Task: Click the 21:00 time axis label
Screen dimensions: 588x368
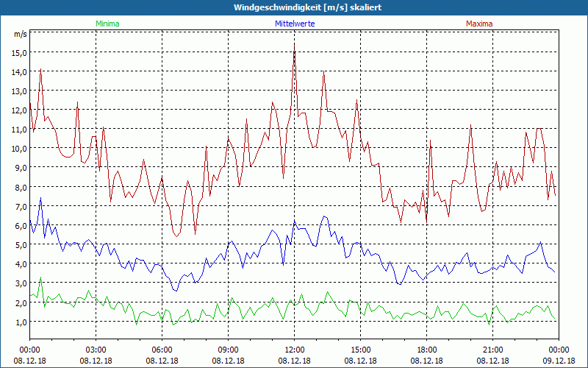Action: pos(492,350)
